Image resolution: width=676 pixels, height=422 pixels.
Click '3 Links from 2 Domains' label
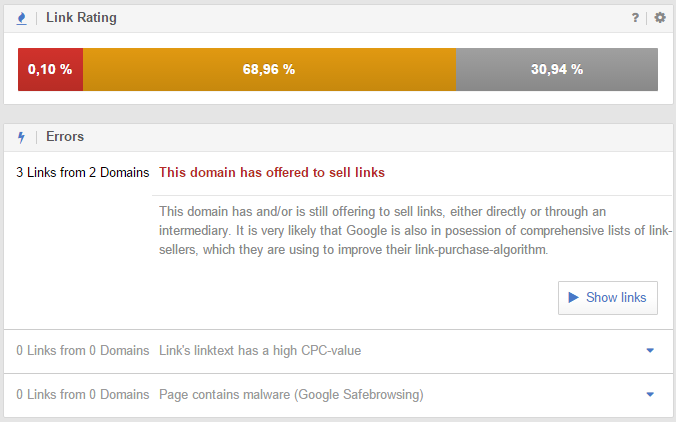pyautogui.click(x=83, y=172)
